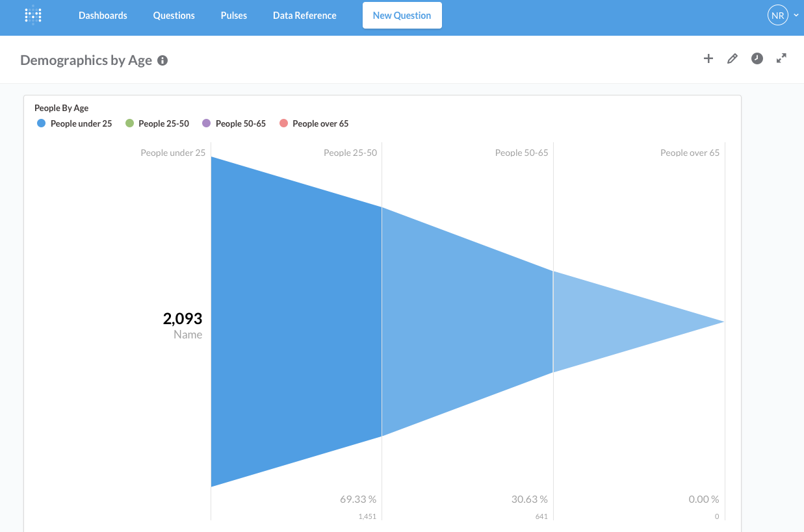Toggle green People 25-50 legend dot

(x=129, y=123)
